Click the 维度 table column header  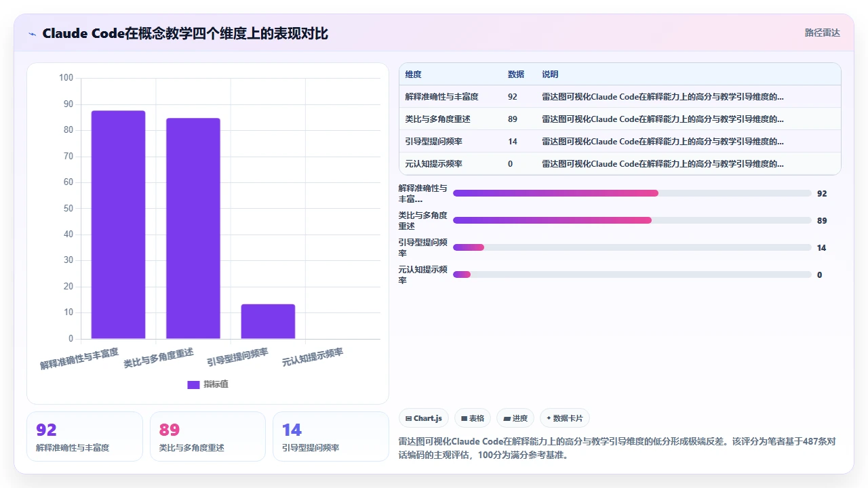click(413, 75)
